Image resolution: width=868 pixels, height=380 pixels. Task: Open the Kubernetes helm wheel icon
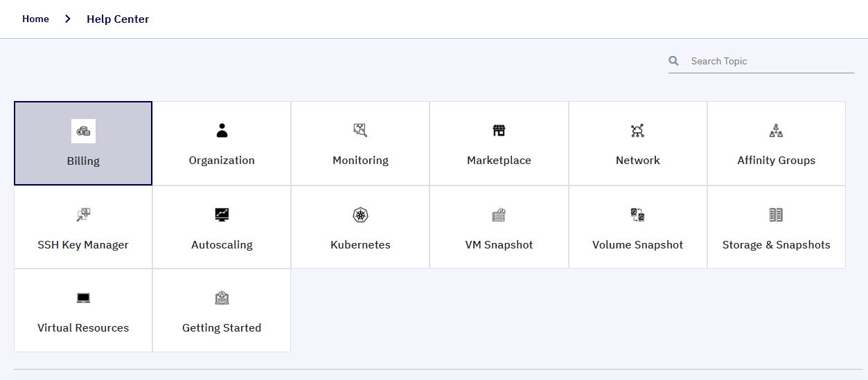[360, 215]
